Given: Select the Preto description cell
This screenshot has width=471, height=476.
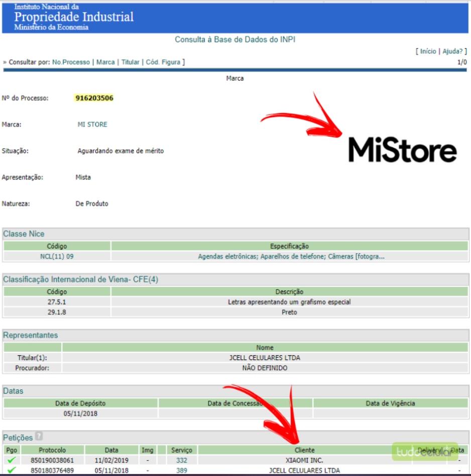Looking at the screenshot, I should pyautogui.click(x=289, y=312).
